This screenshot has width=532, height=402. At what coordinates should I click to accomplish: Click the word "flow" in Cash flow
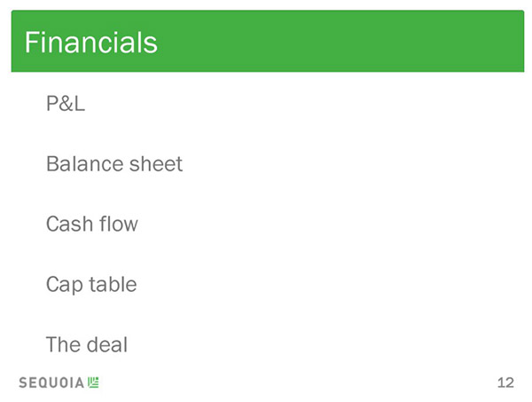tap(119, 224)
